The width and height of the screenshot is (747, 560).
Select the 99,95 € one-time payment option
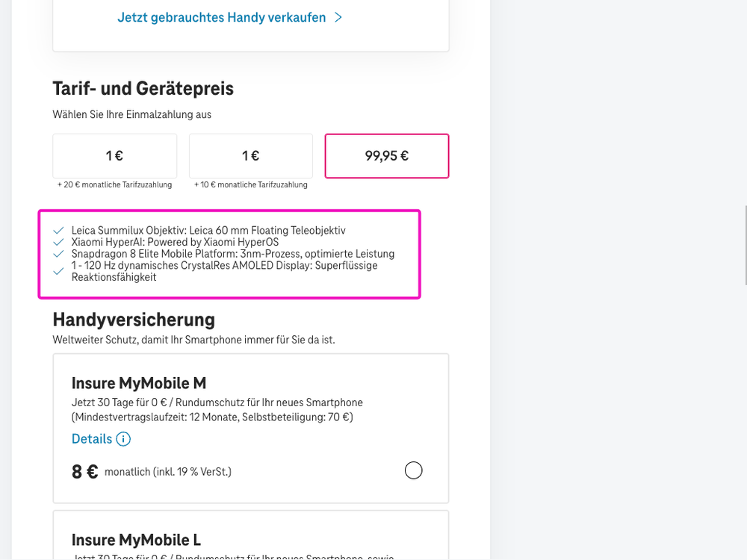(386, 155)
